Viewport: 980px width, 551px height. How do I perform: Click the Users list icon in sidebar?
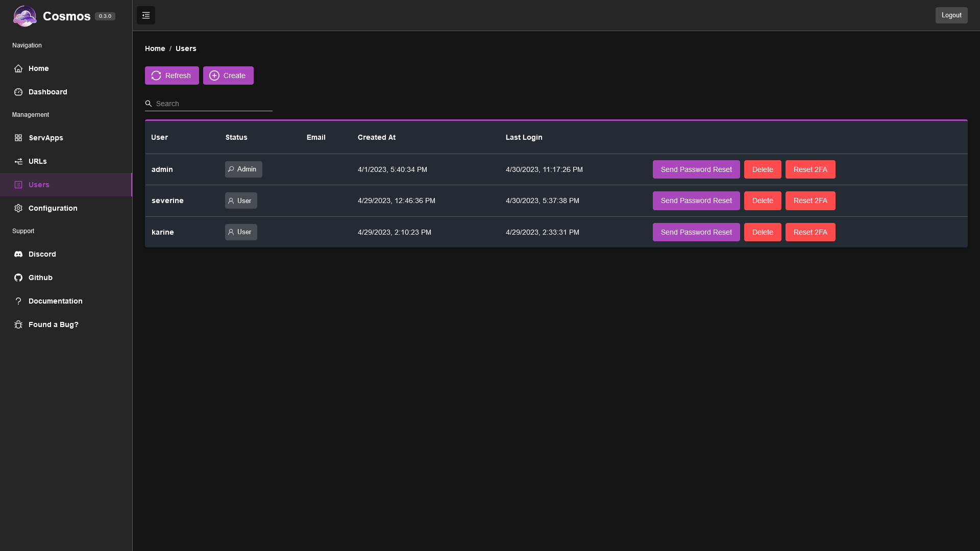pos(18,185)
